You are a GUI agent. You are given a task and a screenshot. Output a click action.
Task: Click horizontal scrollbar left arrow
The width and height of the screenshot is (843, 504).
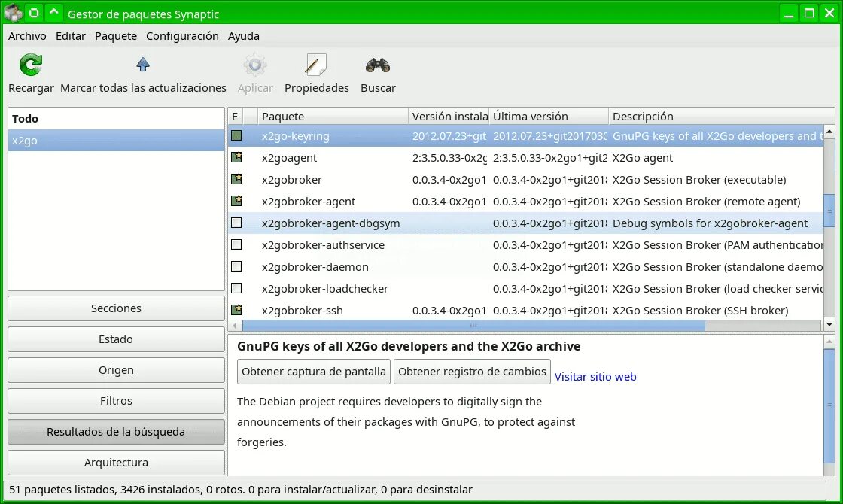234,326
